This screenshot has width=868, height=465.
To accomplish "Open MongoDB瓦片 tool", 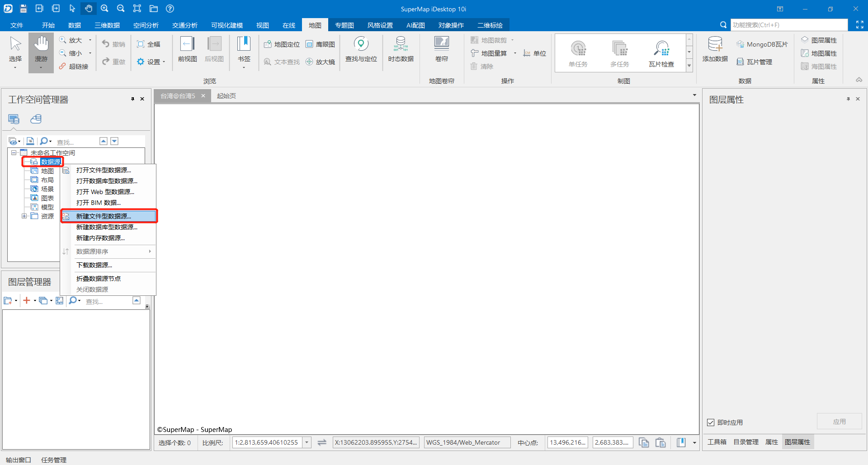I will [762, 44].
